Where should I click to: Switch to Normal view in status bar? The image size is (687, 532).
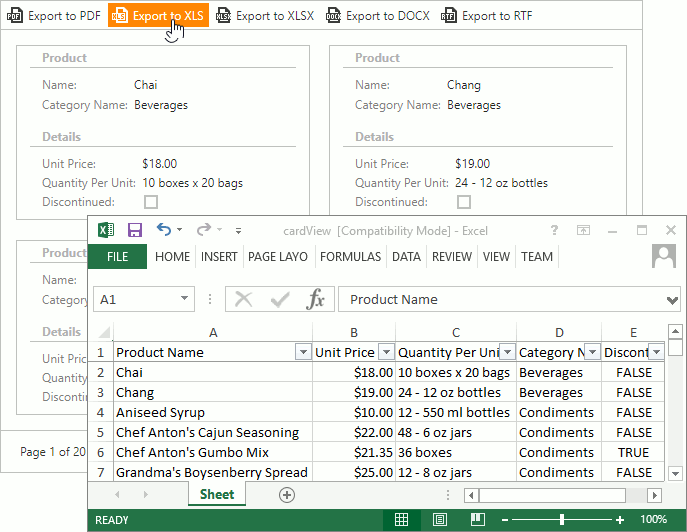[401, 520]
